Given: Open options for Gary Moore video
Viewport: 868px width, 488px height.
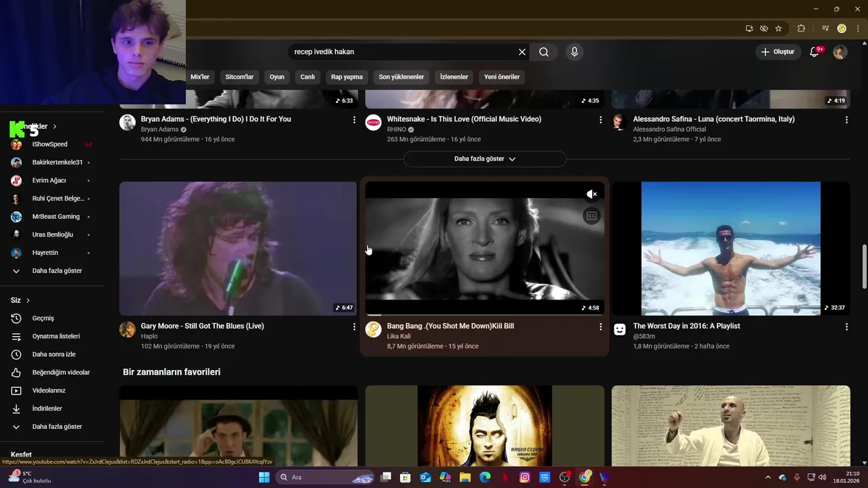Looking at the screenshot, I should click(x=354, y=327).
